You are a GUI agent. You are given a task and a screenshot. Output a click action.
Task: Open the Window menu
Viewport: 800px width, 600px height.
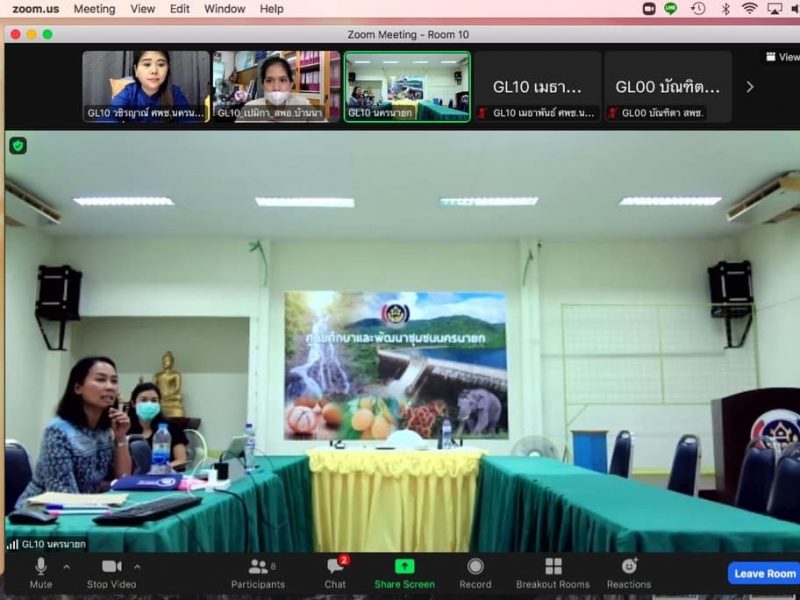[224, 9]
